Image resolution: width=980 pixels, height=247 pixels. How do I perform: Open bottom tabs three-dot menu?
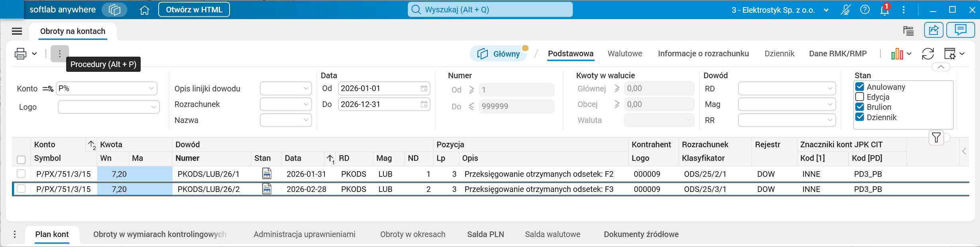coord(15,234)
